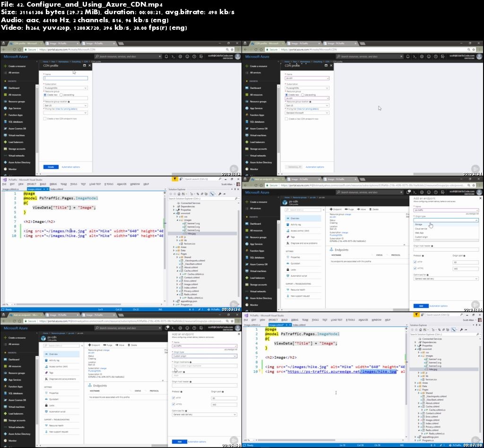The width and height of the screenshot is (484, 448).
Task: Uncheck the HTTPS protocol box in the 00:05:56 frame
Action: pos(173,404)
